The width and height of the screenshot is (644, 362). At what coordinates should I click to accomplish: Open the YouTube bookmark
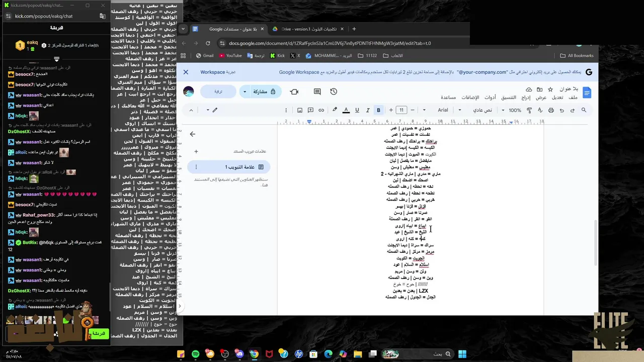point(230,56)
